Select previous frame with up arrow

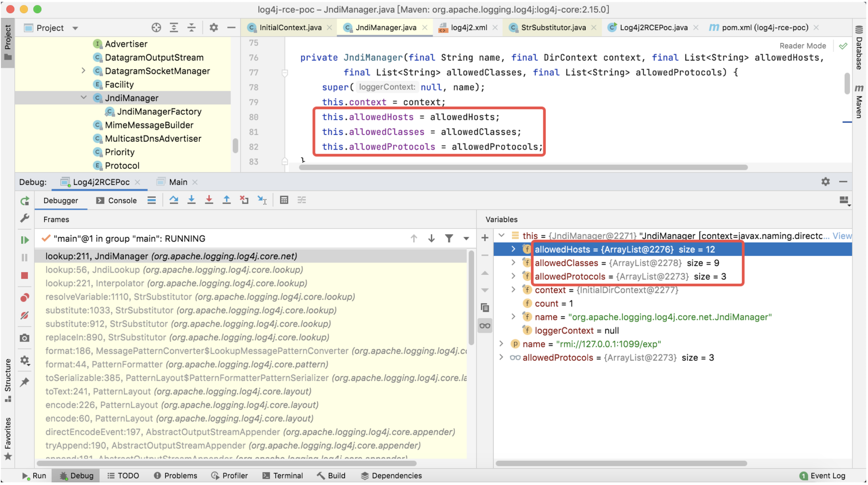(x=414, y=239)
